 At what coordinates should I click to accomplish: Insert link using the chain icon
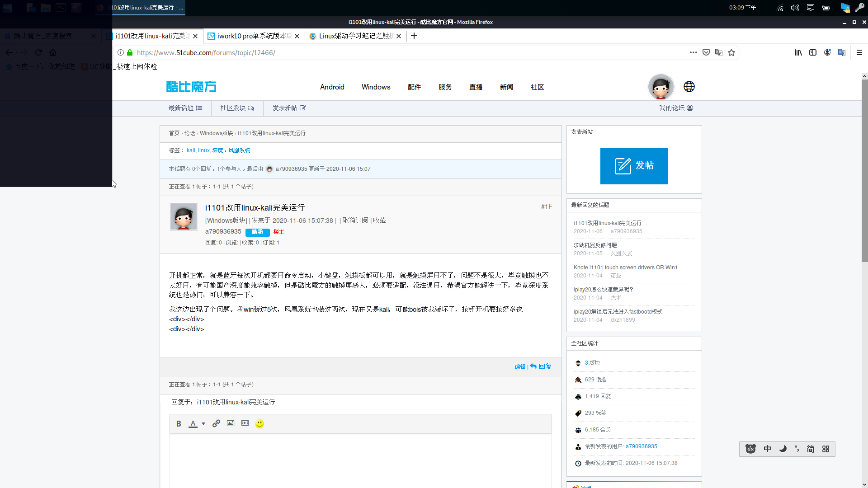[216, 423]
